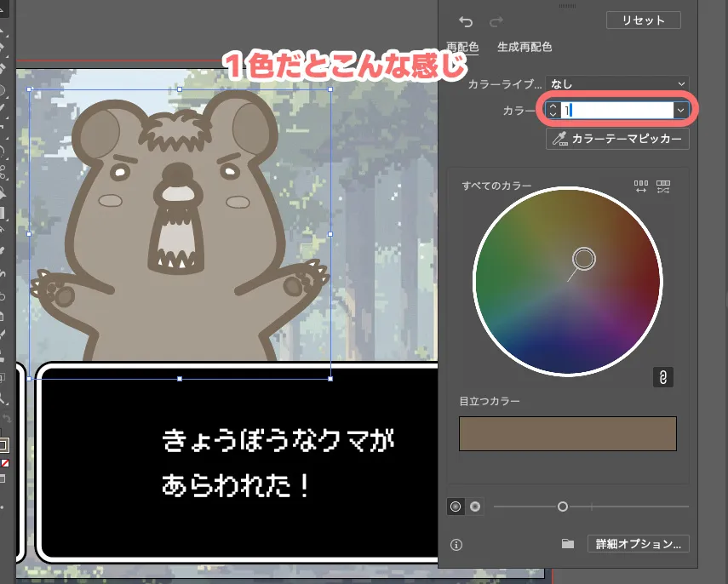Open the カラー count dropdown arrow

point(679,110)
